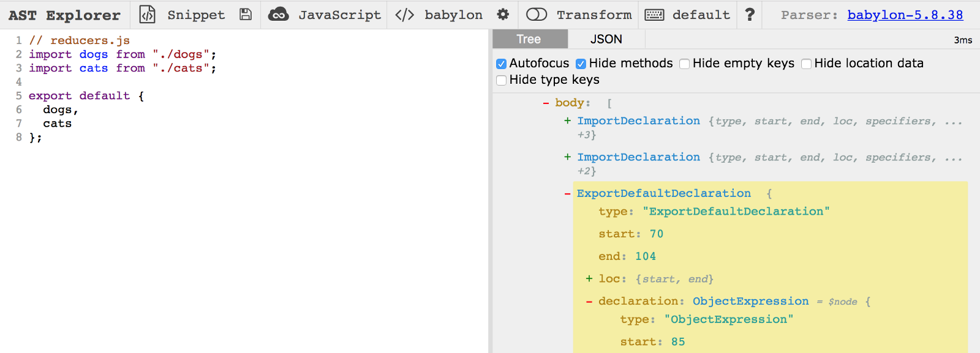Open the babylon-5.8.38 parser link
The width and height of the screenshot is (980, 353).
pyautogui.click(x=905, y=15)
